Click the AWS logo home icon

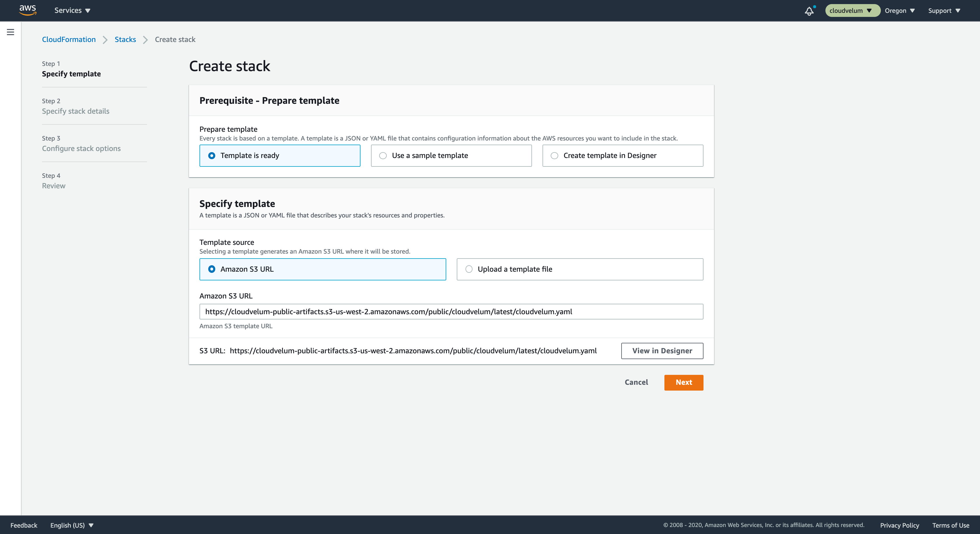click(28, 10)
